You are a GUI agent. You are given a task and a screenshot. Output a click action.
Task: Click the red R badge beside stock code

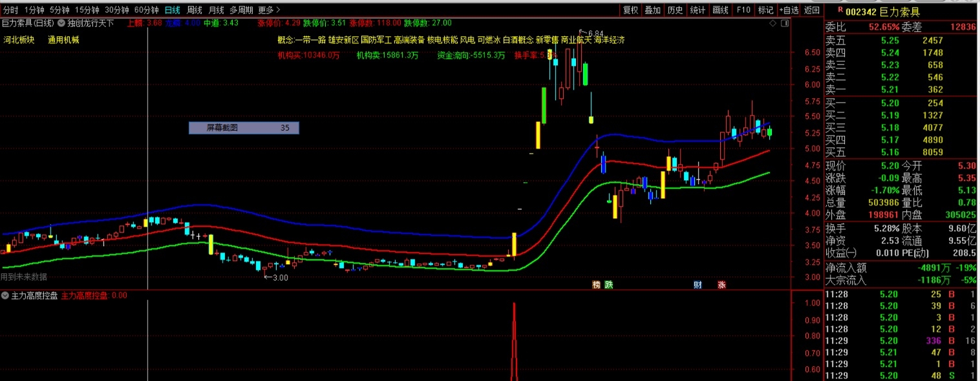click(840, 10)
